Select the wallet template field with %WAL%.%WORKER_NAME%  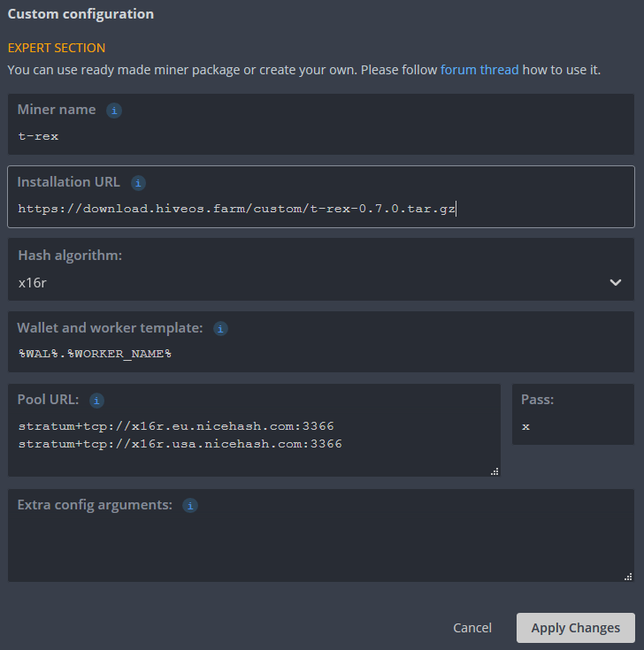coord(320,353)
